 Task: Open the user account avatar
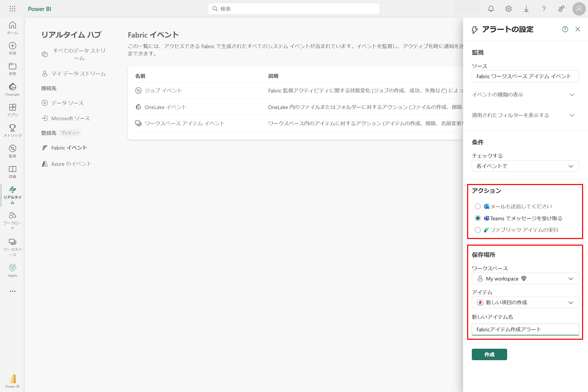coord(579,9)
